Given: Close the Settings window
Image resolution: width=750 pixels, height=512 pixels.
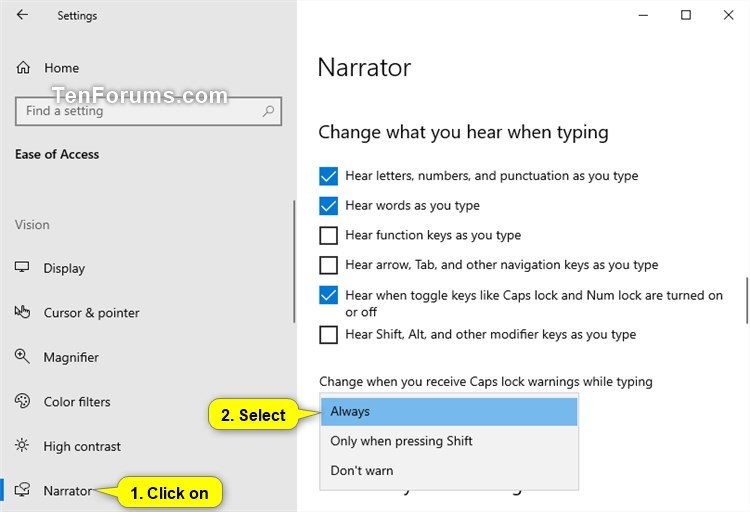Looking at the screenshot, I should pyautogui.click(x=728, y=15).
